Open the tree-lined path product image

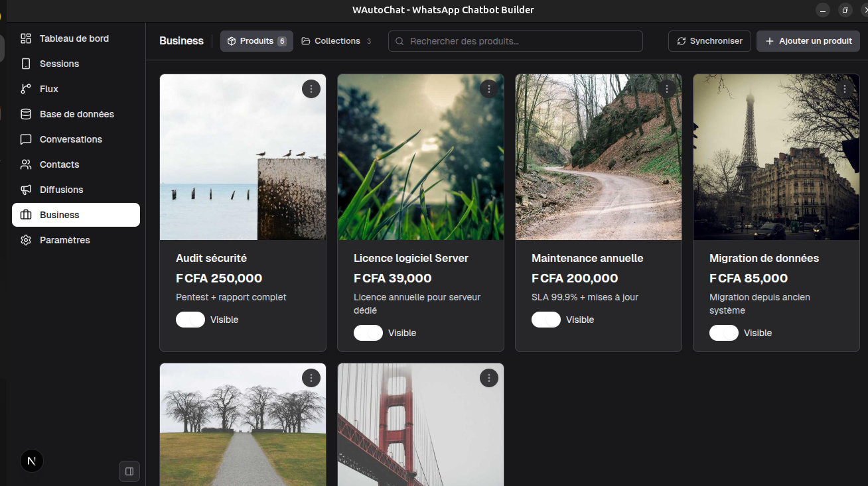(x=243, y=424)
